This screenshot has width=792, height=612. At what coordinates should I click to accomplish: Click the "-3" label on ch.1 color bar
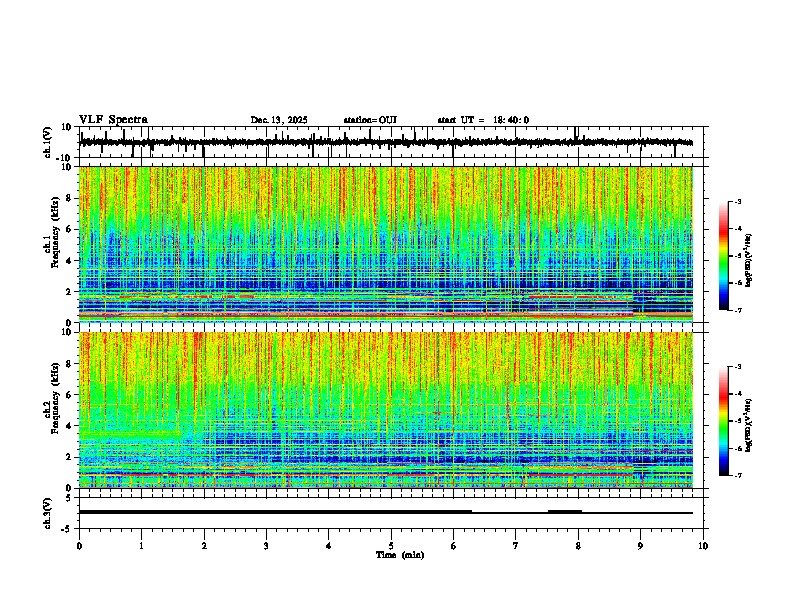738,201
